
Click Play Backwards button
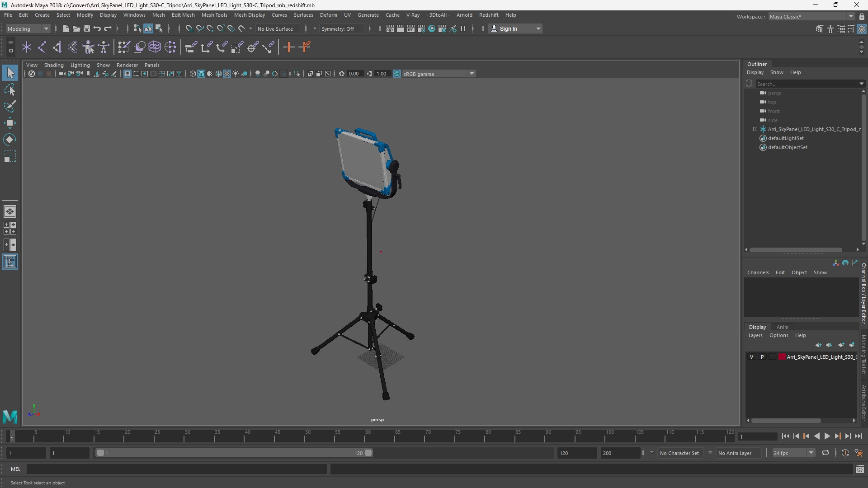(816, 436)
